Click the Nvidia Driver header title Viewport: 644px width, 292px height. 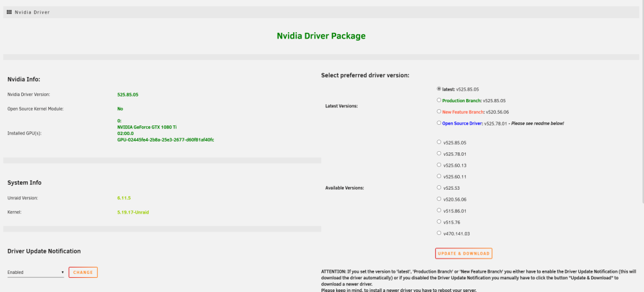click(x=32, y=12)
